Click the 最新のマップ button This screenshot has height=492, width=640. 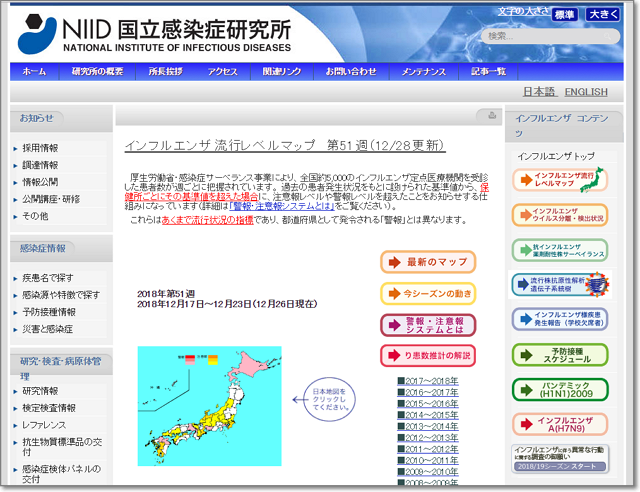(x=428, y=262)
